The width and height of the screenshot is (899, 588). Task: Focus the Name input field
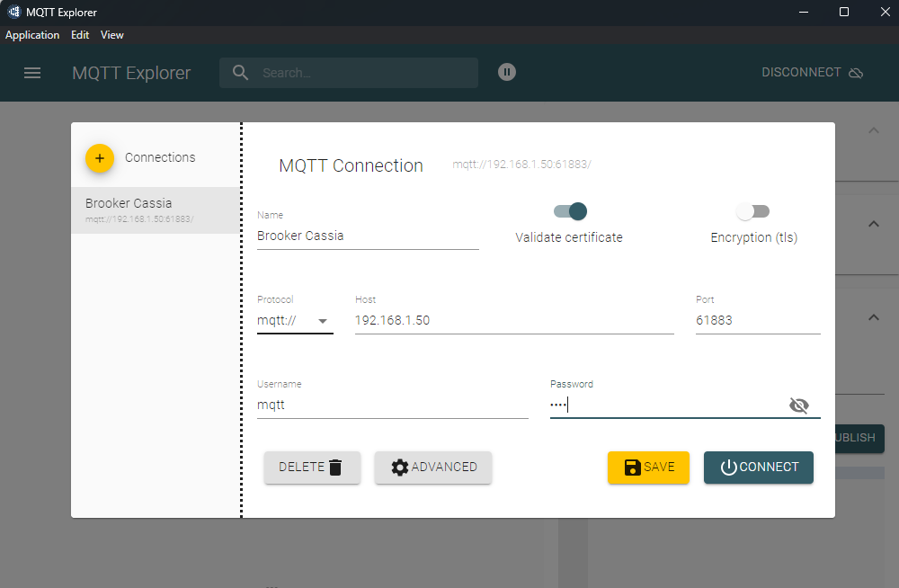pyautogui.click(x=368, y=236)
